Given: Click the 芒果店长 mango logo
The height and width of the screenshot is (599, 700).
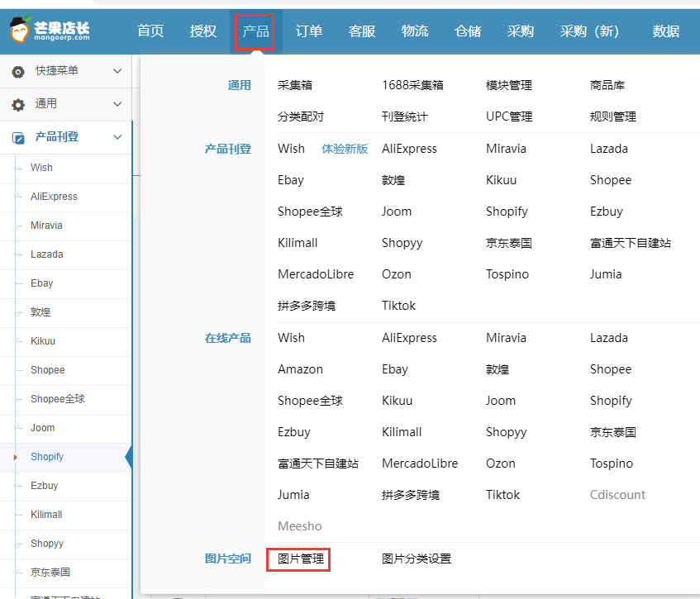Looking at the screenshot, I should click(x=50, y=29).
